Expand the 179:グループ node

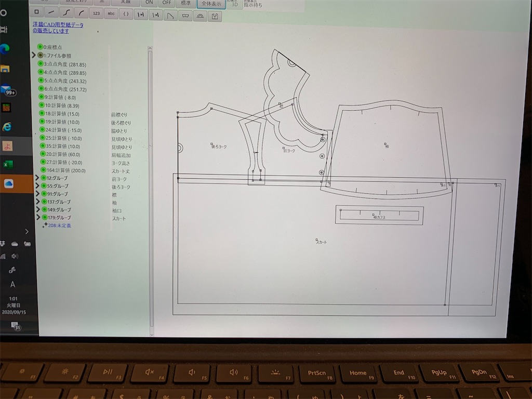(x=38, y=217)
